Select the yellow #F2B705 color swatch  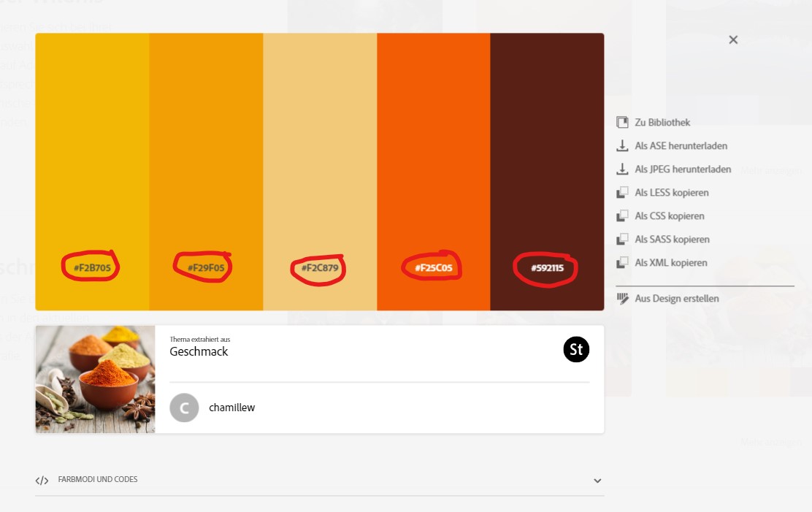92,172
